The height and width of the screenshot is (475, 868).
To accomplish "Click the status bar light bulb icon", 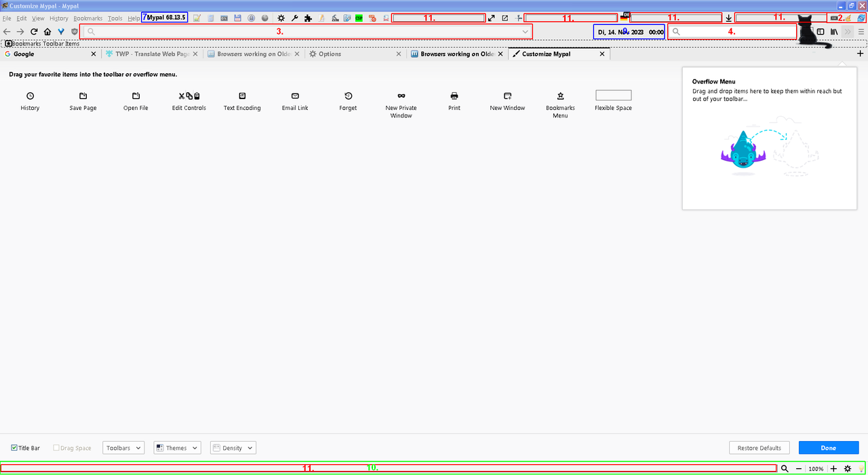I will click(861, 468).
